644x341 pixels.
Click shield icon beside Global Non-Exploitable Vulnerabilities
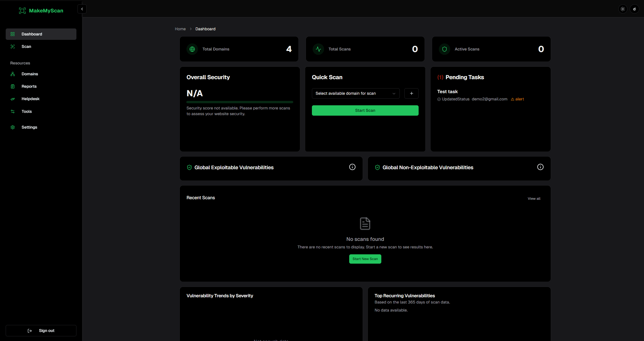pyautogui.click(x=377, y=167)
